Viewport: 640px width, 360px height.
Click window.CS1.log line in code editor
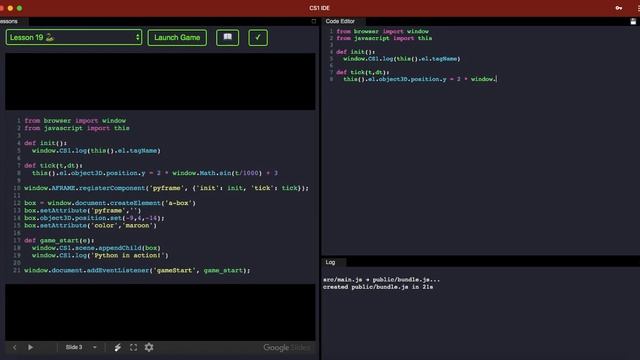(402, 59)
